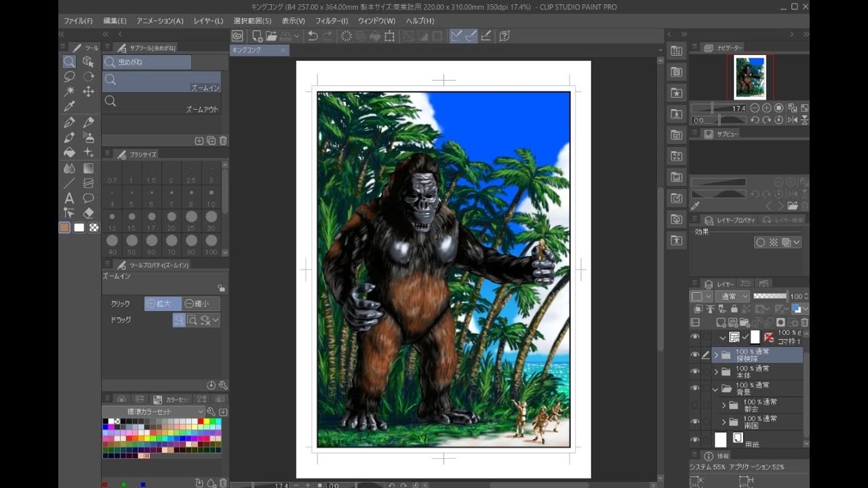The image size is (868, 488).
Task: Select the Fill bucket tool
Action: click(x=69, y=152)
